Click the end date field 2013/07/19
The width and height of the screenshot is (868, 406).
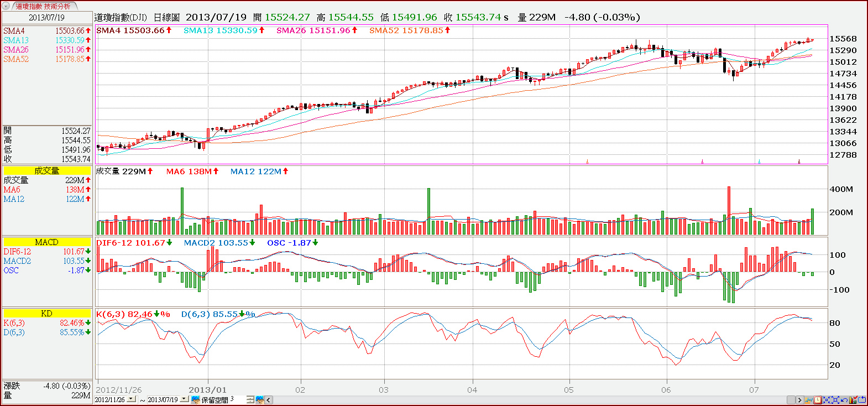163,399
